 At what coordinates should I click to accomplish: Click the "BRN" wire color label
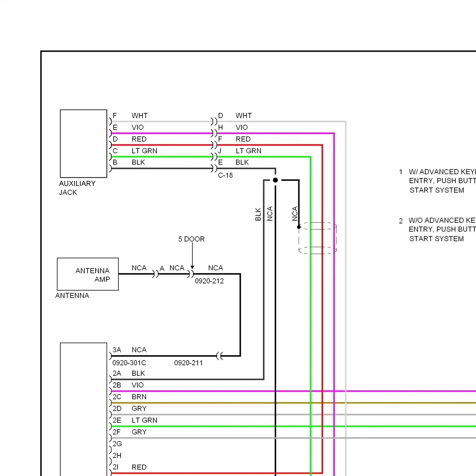139,397
